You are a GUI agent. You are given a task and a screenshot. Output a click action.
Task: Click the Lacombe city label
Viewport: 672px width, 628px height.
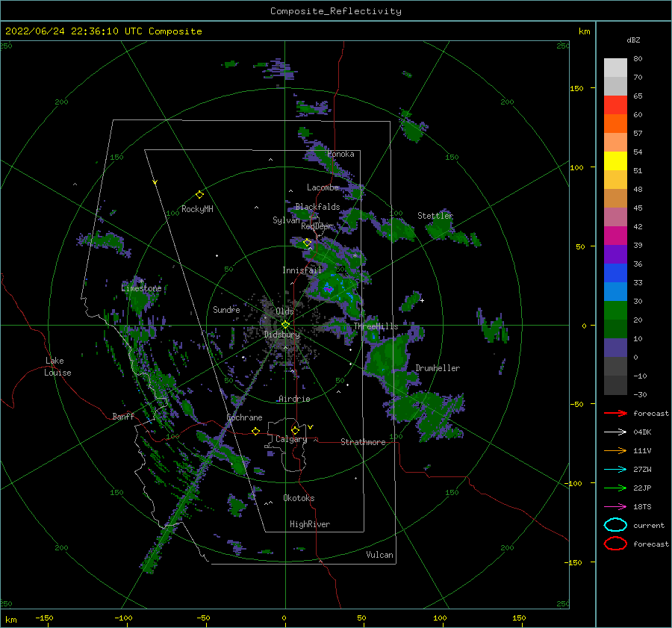point(323,187)
